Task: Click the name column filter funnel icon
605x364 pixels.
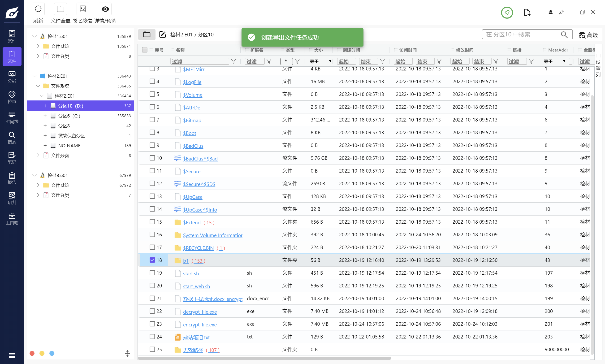Action: click(233, 61)
